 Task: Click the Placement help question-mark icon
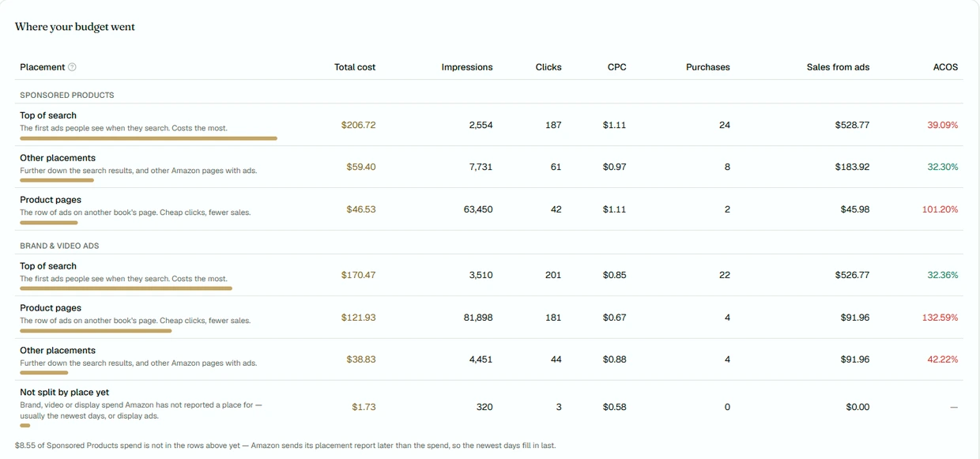[x=73, y=67]
